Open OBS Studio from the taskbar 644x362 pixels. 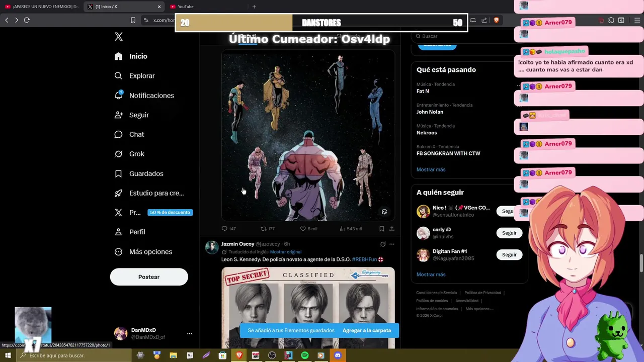272,355
